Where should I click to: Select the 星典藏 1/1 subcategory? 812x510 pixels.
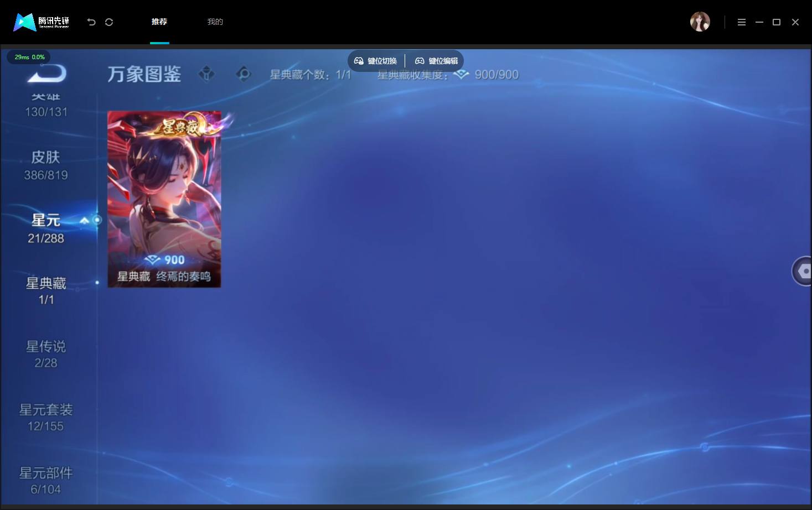(46, 291)
